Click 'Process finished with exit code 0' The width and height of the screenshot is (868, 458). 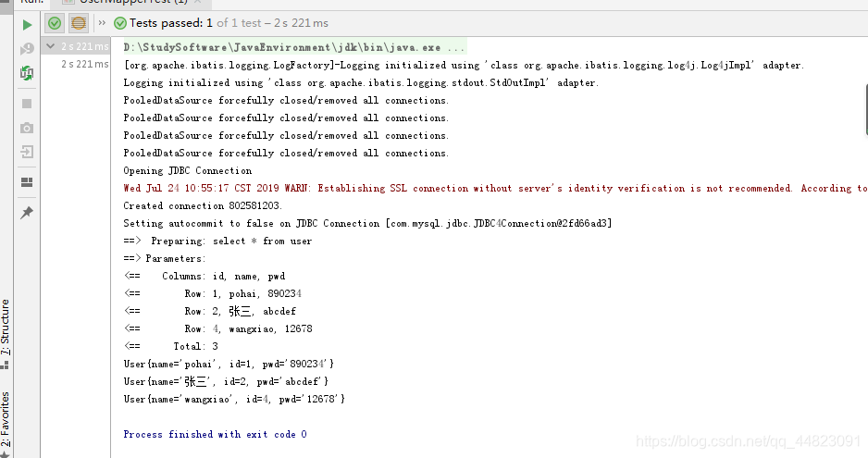(x=215, y=434)
